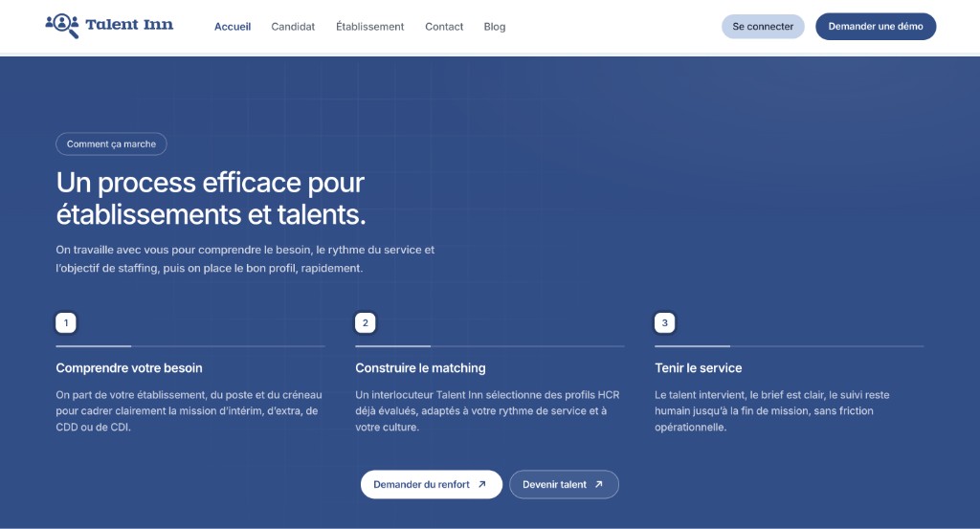Select the Comprendre votre besoin heading
The width and height of the screenshot is (980, 529).
129,368
